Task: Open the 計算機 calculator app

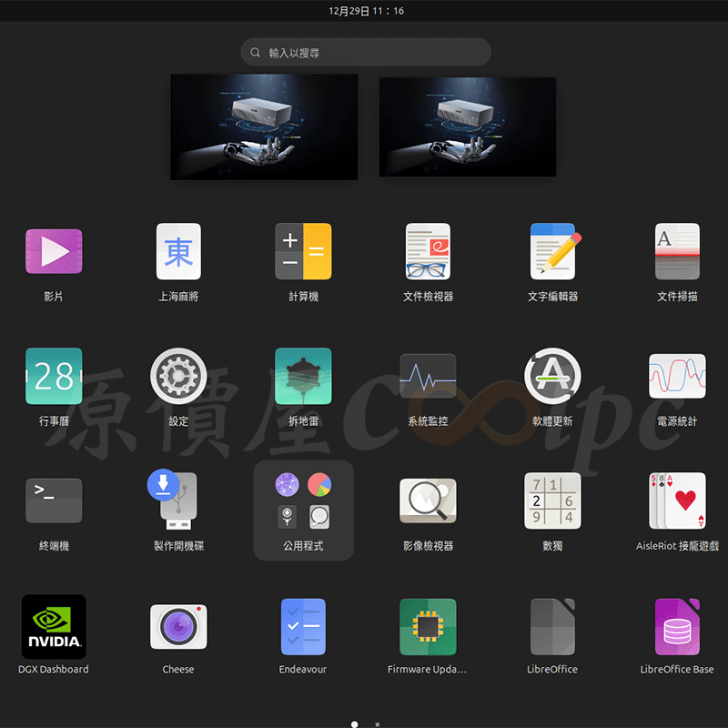Action: [x=303, y=252]
